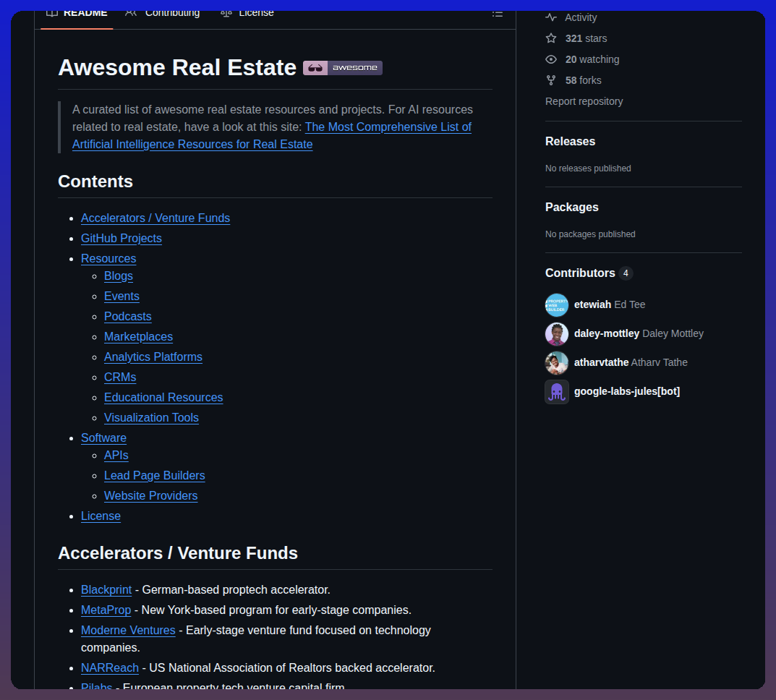
Task: Jump to Lead Page Builders subsection
Action: [x=155, y=476]
